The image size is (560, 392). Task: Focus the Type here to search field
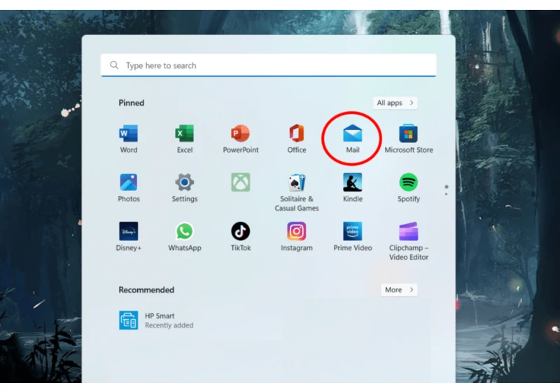coord(269,65)
